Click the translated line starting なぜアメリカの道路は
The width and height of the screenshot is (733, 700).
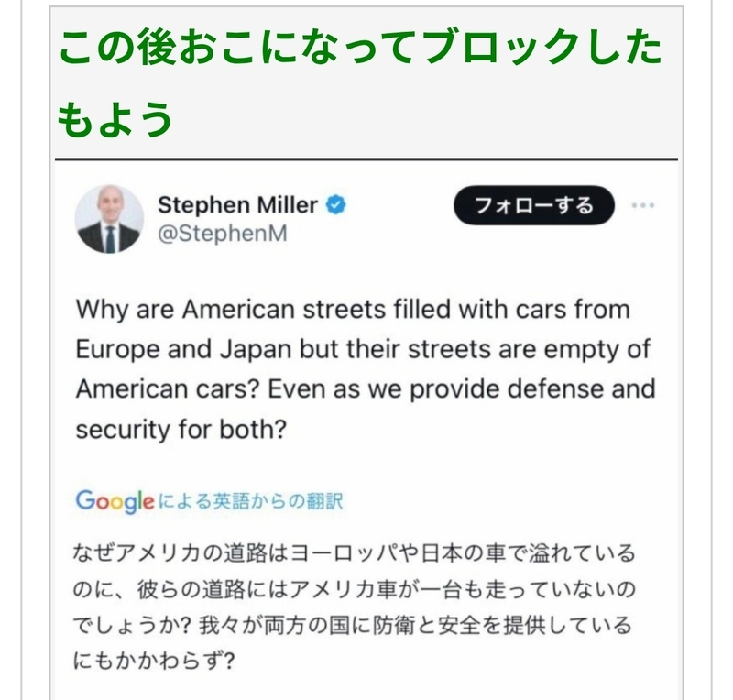(353, 554)
